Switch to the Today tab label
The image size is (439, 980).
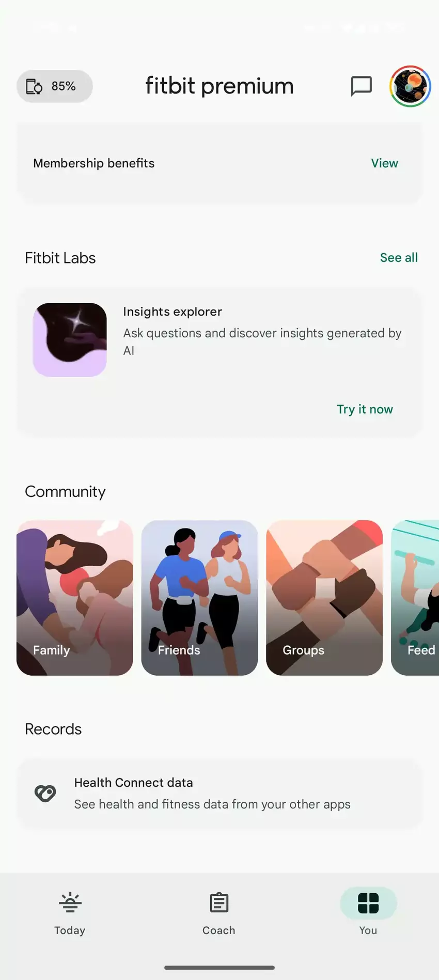pyautogui.click(x=70, y=930)
